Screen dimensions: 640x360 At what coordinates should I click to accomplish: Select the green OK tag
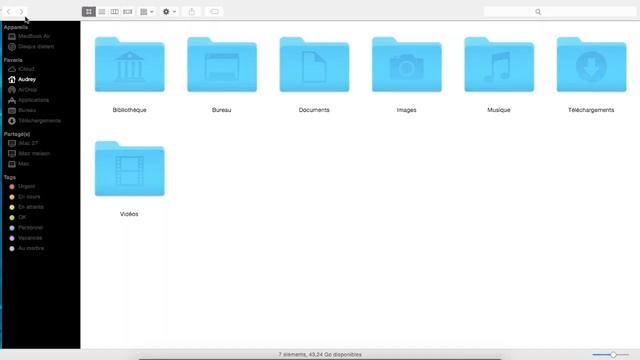(18, 217)
